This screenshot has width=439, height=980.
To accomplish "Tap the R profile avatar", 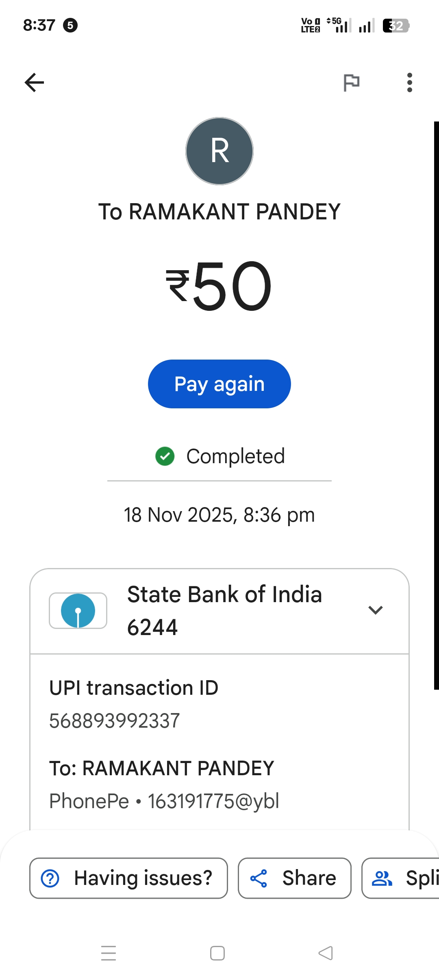I will coord(219,151).
